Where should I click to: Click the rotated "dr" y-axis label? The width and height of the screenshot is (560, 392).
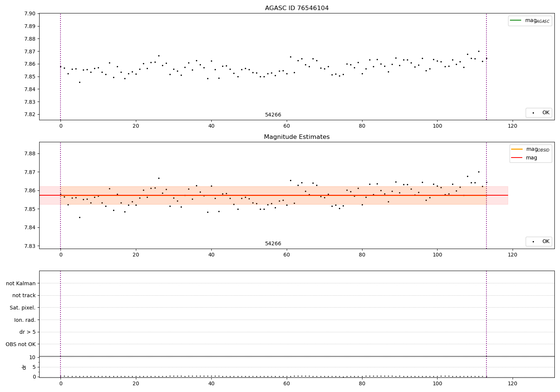24,367
